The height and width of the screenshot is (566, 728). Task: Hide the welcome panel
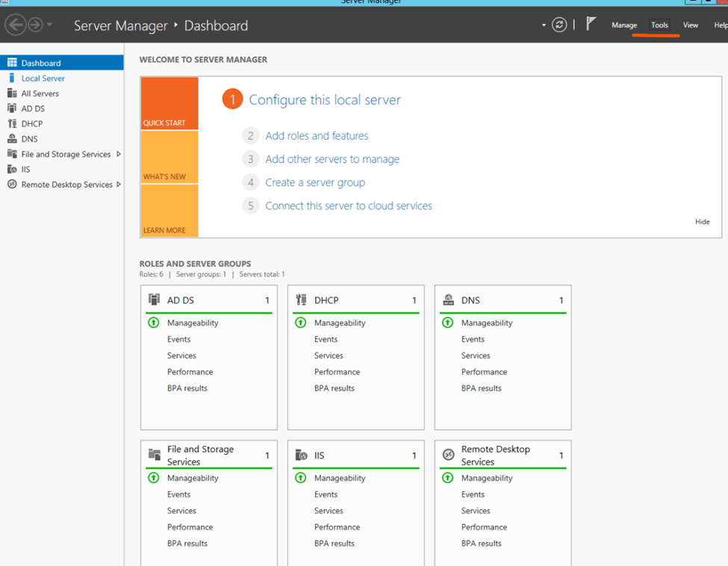click(x=702, y=222)
